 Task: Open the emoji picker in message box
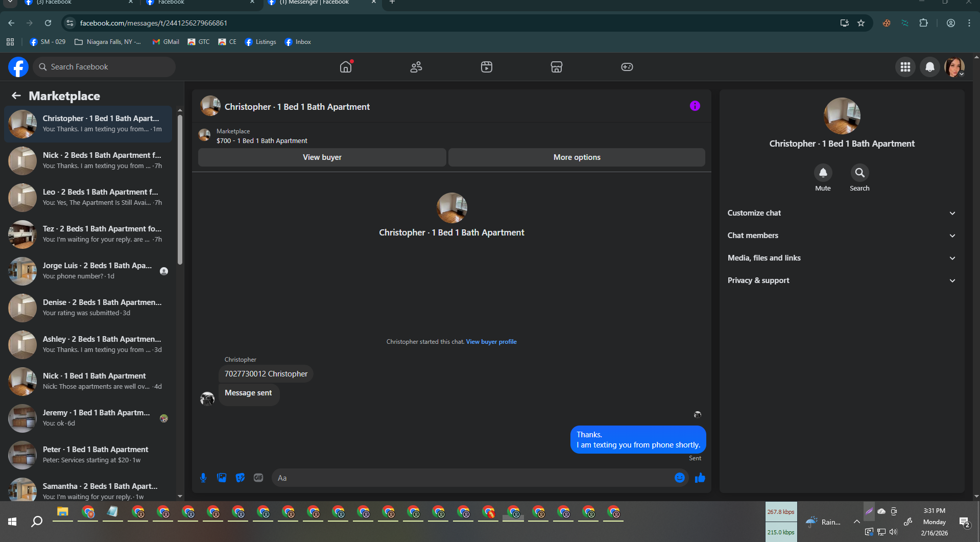pyautogui.click(x=679, y=478)
